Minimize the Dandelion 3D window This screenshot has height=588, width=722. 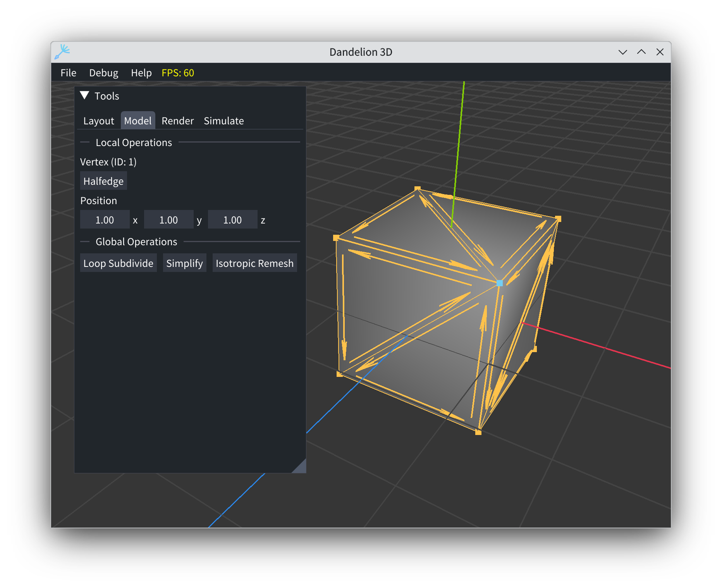point(623,52)
